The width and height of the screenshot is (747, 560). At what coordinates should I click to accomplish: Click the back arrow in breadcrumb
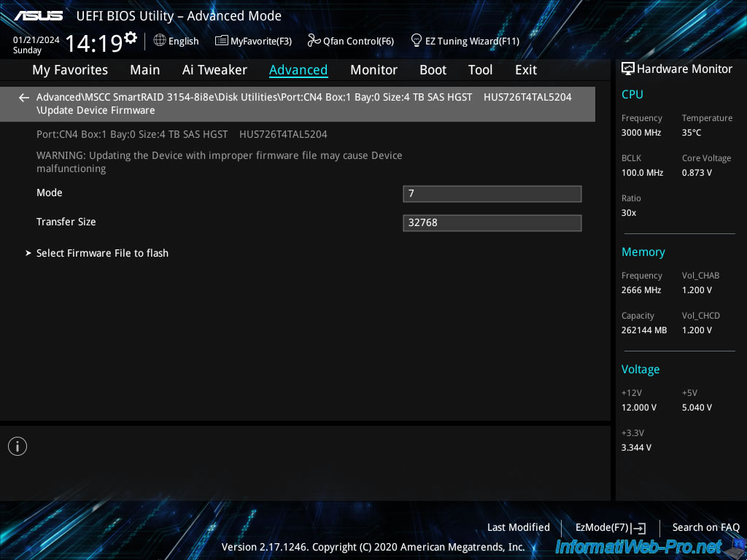point(24,98)
